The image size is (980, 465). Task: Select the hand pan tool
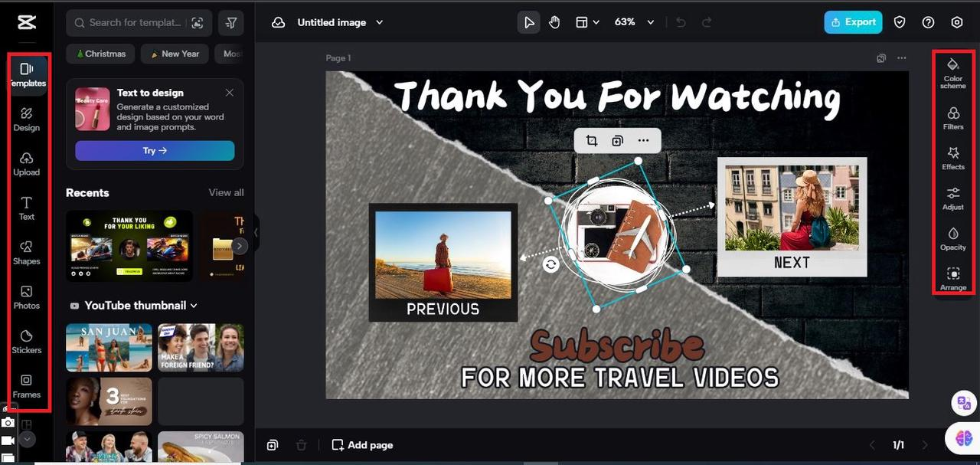pos(554,22)
